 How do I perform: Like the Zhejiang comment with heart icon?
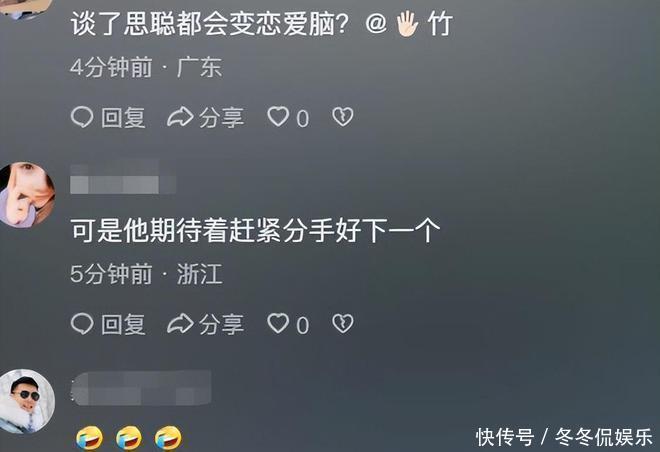(278, 324)
